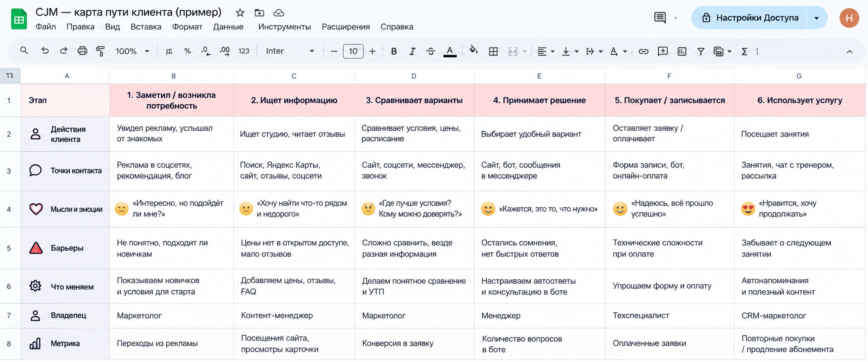Open the text wrapping dropdown
868x362 pixels.
[x=594, y=51]
